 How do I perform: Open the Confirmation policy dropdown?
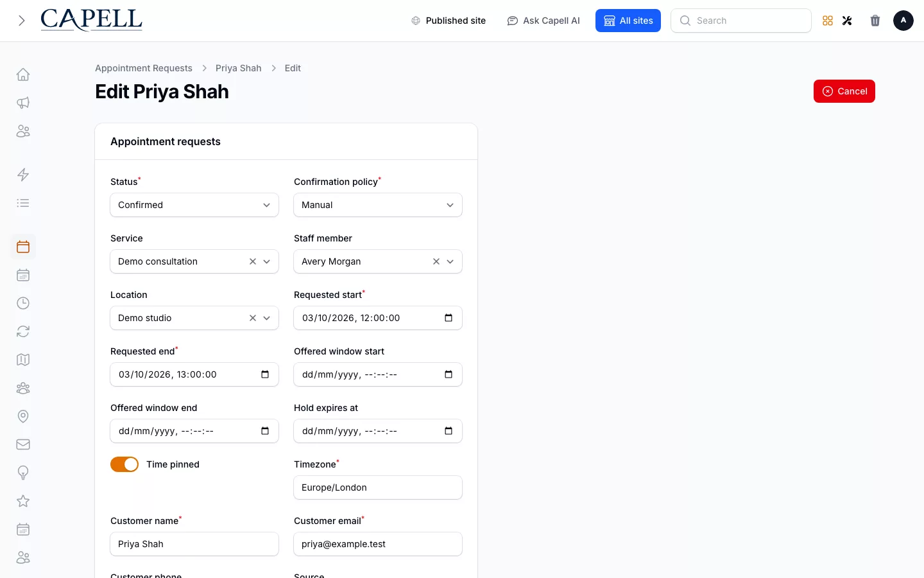(378, 205)
